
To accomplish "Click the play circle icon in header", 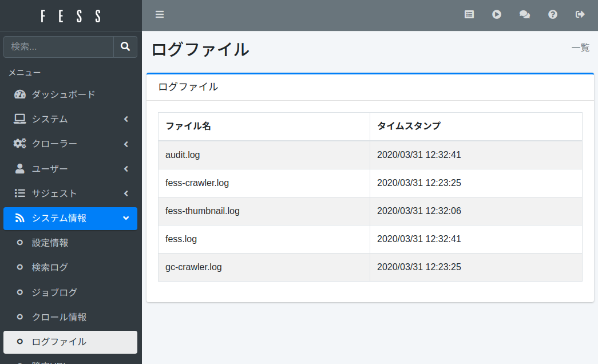I will click(497, 15).
